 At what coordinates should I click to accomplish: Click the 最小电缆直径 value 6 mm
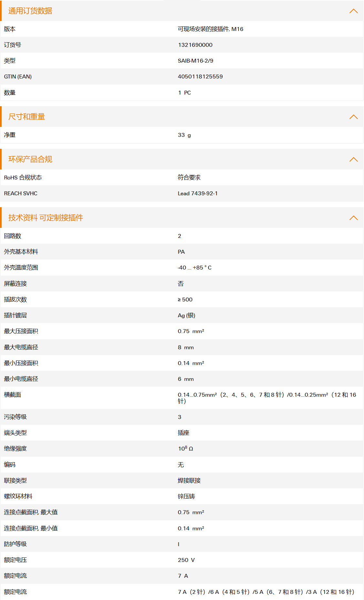(186, 379)
